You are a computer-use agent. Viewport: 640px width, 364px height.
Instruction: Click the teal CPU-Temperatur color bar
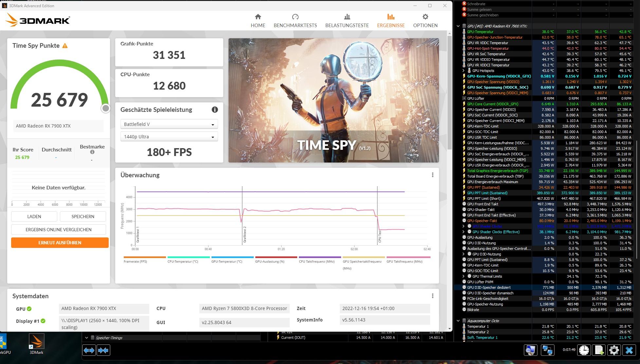pyautogui.click(x=189, y=257)
